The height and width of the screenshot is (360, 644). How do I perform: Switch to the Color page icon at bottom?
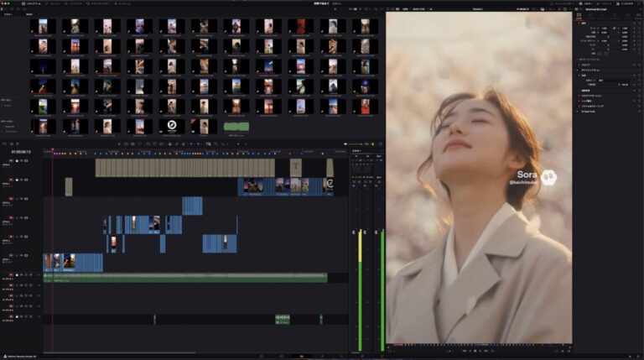(342, 357)
